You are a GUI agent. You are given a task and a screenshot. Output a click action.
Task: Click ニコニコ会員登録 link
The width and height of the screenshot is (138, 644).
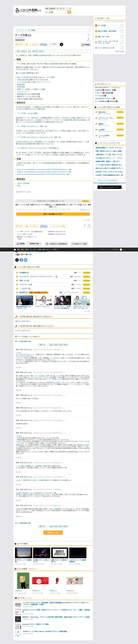click(112, 250)
